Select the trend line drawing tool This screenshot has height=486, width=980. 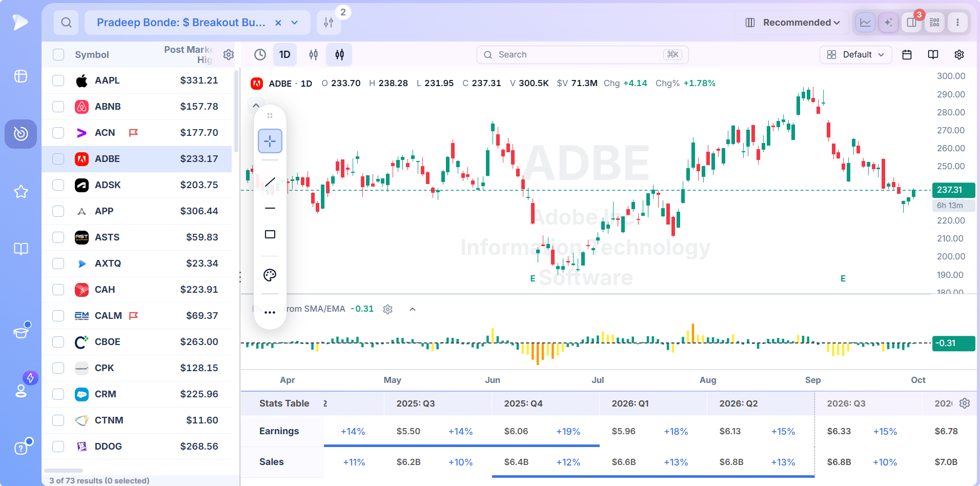click(x=270, y=182)
